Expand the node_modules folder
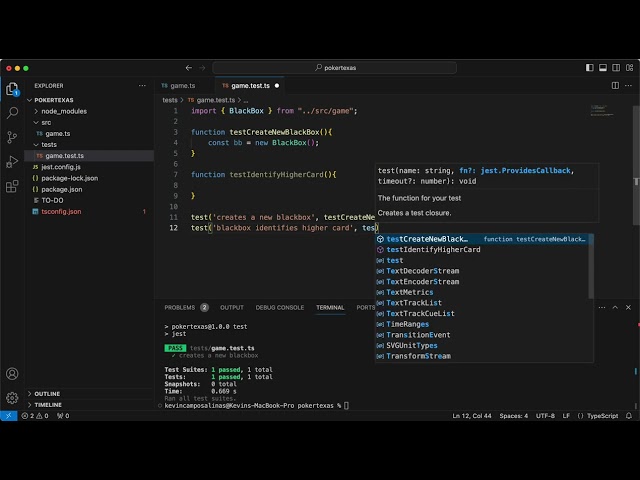 click(x=64, y=111)
